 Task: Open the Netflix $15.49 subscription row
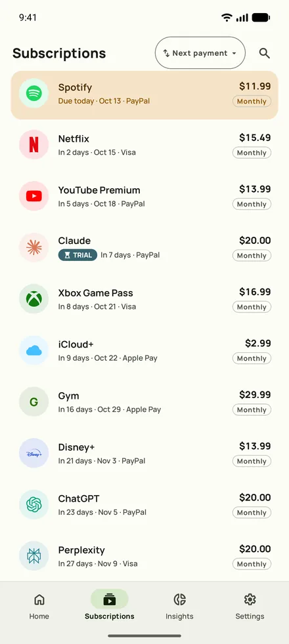tap(144, 144)
